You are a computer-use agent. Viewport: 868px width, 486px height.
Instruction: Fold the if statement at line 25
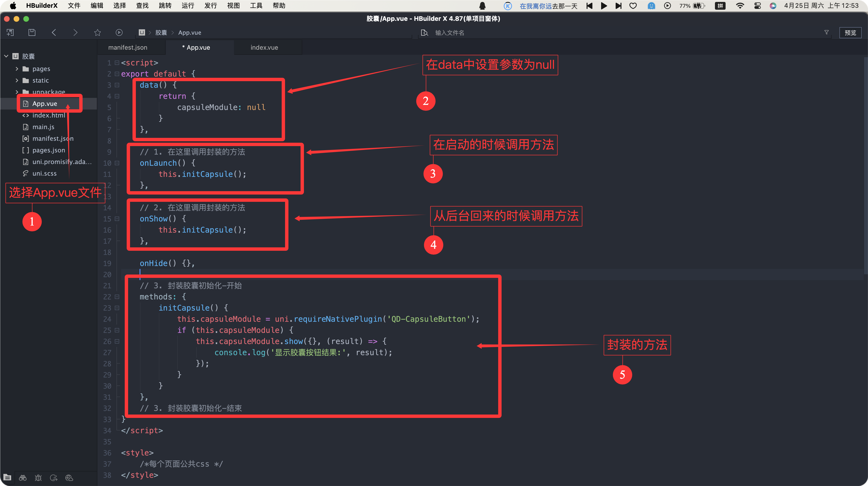[117, 330]
